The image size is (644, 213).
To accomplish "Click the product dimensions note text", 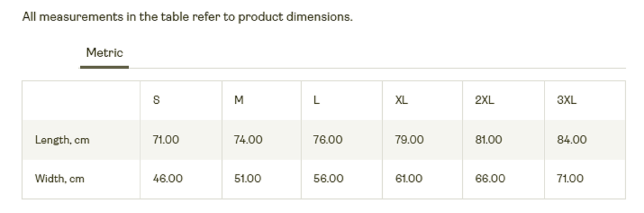I will (187, 17).
